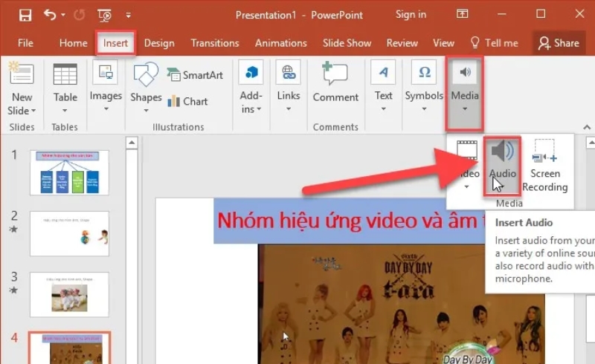Click the Table grid icon
The height and width of the screenshot is (364, 595).
click(65, 74)
